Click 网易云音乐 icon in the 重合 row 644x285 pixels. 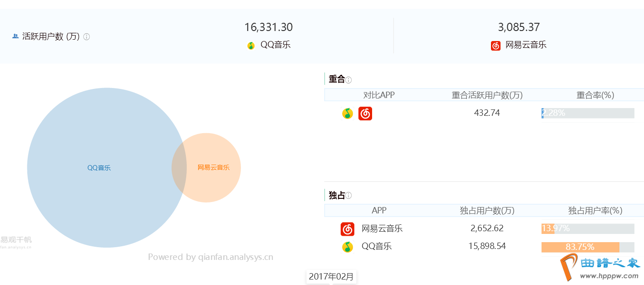tap(365, 113)
